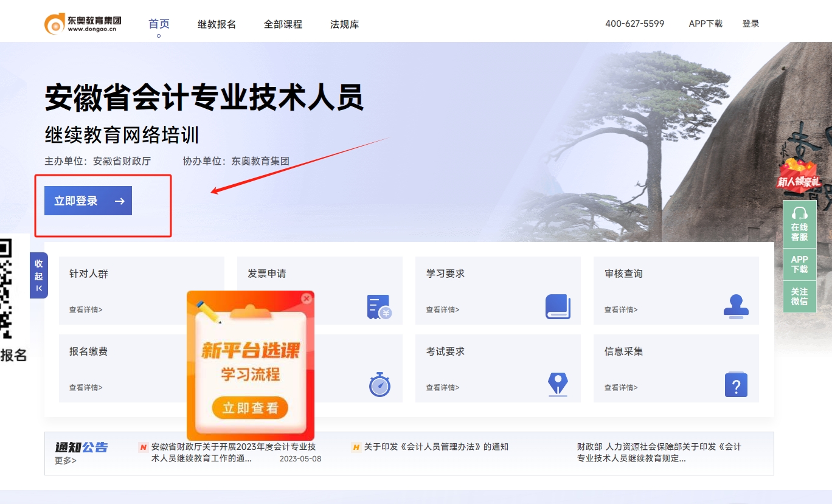Click the 东奥教育集团 logo
This screenshot has width=832, height=504.
pyautogui.click(x=84, y=22)
